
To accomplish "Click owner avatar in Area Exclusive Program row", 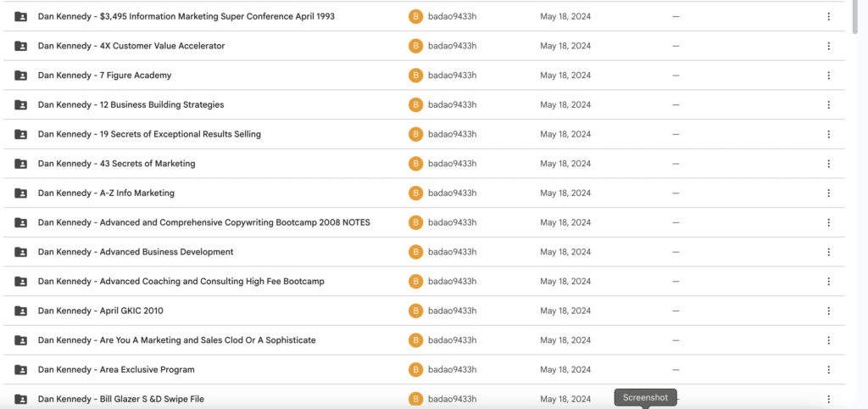I will pos(415,370).
